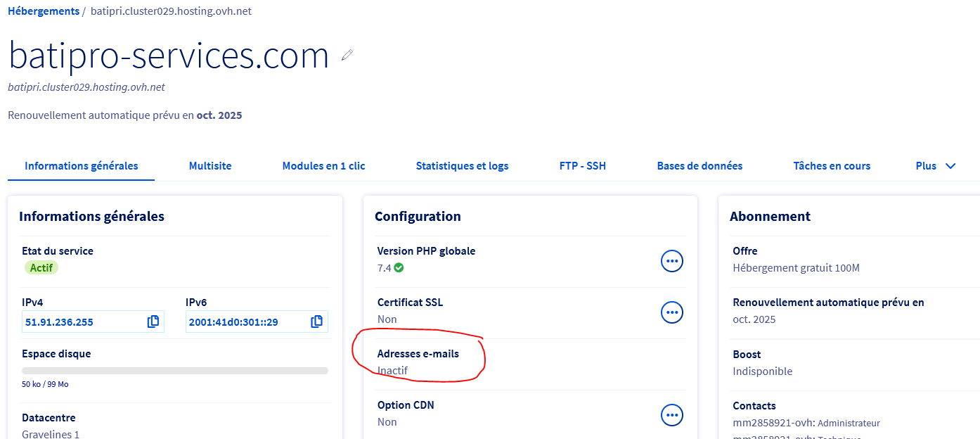The height and width of the screenshot is (439, 980).
Task: Click the Actif service status badge
Action: pyautogui.click(x=41, y=268)
